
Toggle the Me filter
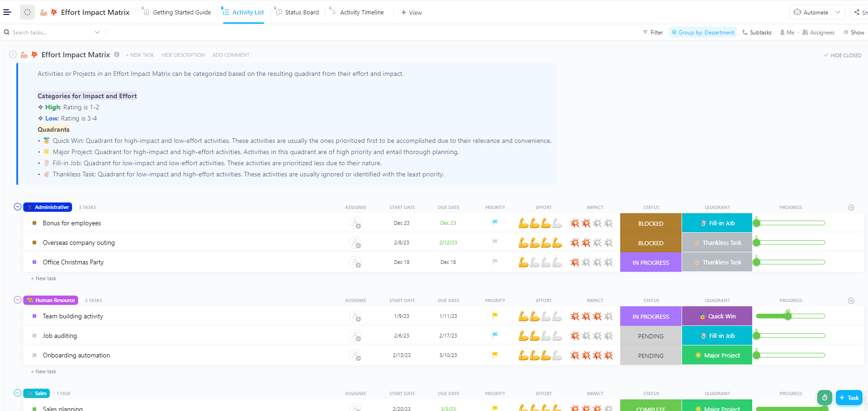[x=787, y=33]
